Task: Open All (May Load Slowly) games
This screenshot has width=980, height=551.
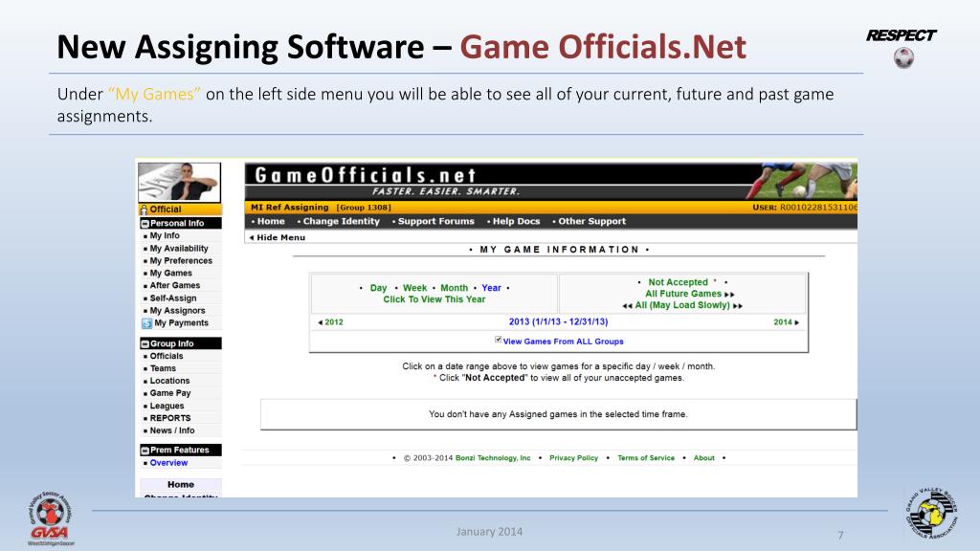Action: [x=682, y=305]
